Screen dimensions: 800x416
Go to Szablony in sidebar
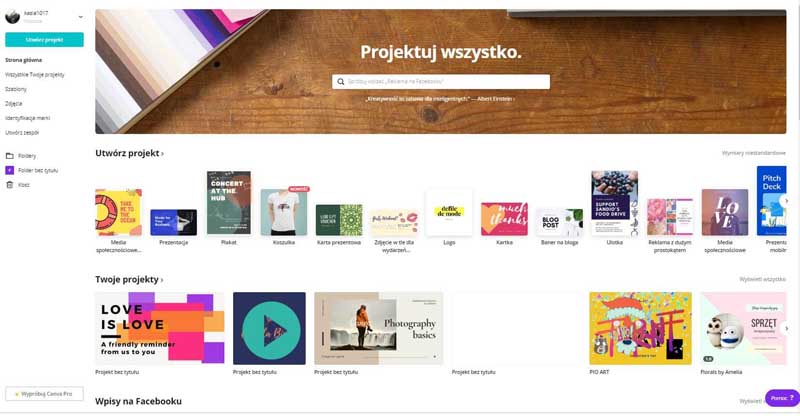point(16,89)
